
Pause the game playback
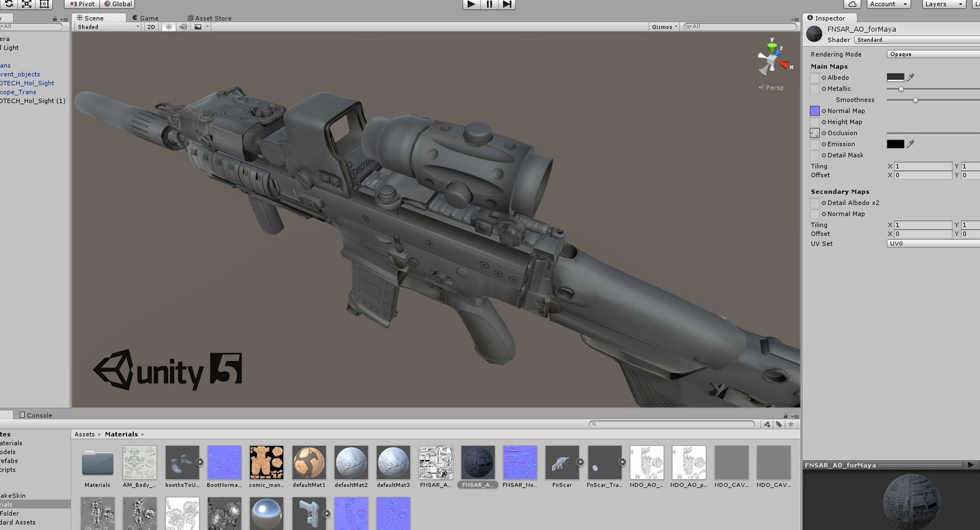(489, 4)
